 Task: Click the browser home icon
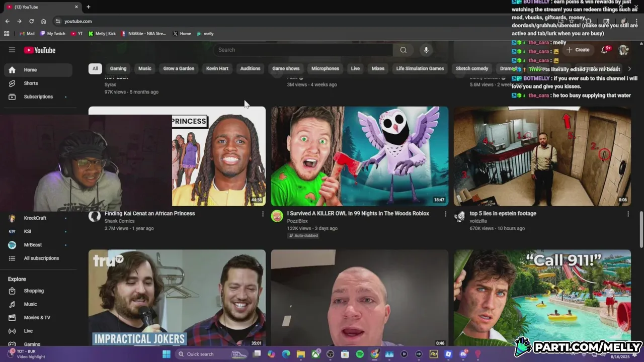[x=43, y=21]
